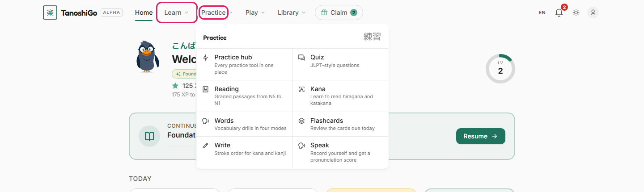Viewport: 644px width, 192px height.
Task: Open Reading graded passages entry
Action: pos(244,96)
